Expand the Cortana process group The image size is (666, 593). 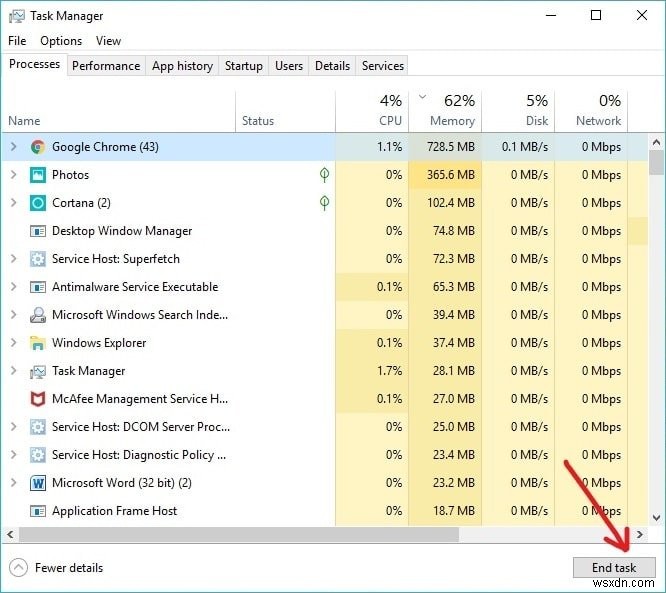tap(14, 203)
